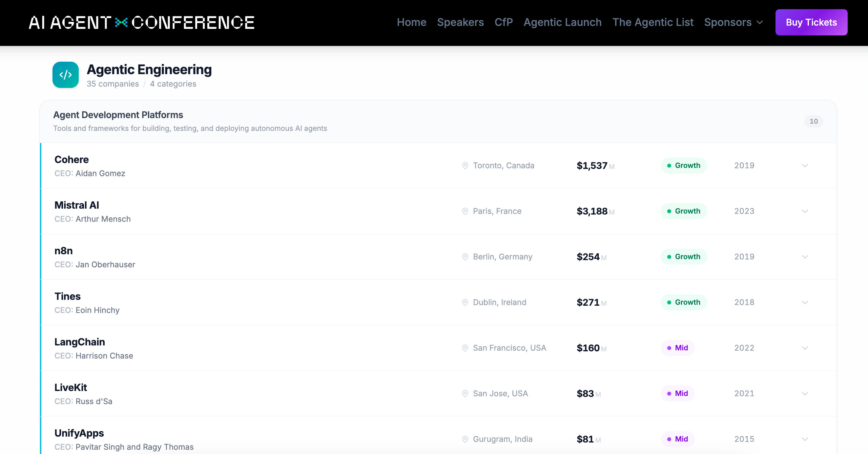Click the location pin beside San Francisco, USA
This screenshot has width=868, height=454.
[465, 348]
